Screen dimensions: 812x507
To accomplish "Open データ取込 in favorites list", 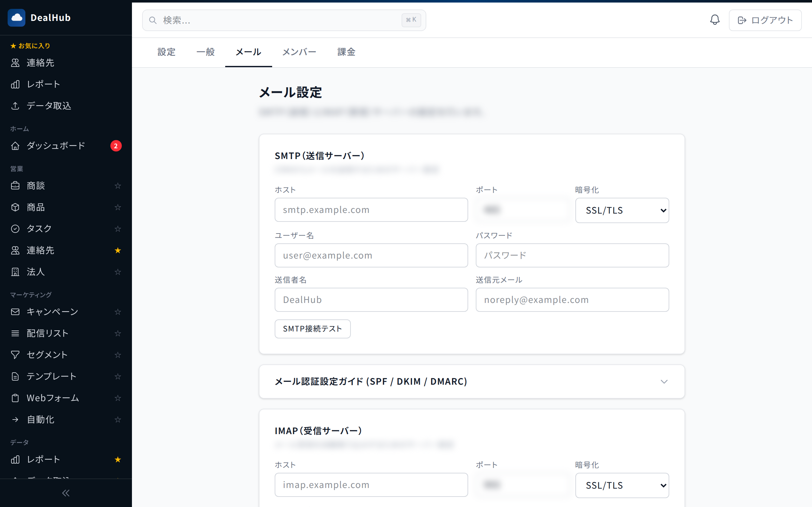I will coord(49,106).
